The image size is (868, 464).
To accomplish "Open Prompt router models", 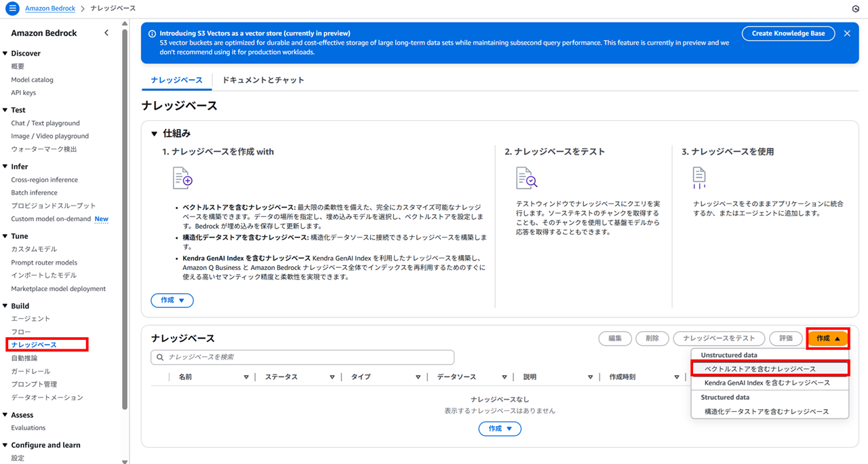I will coord(44,263).
